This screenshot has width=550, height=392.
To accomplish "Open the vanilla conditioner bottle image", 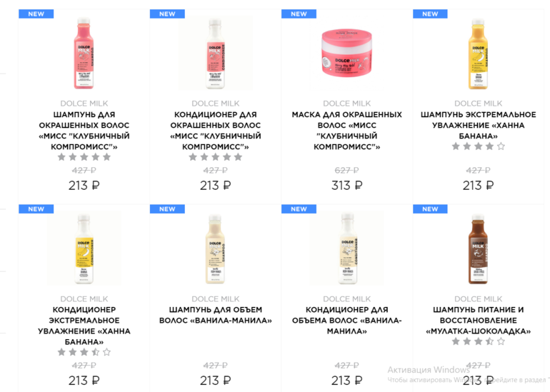I will tap(347, 248).
